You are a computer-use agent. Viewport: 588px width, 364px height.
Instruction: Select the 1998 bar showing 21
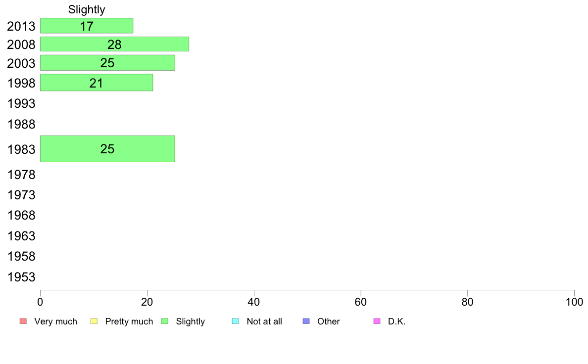click(x=97, y=83)
